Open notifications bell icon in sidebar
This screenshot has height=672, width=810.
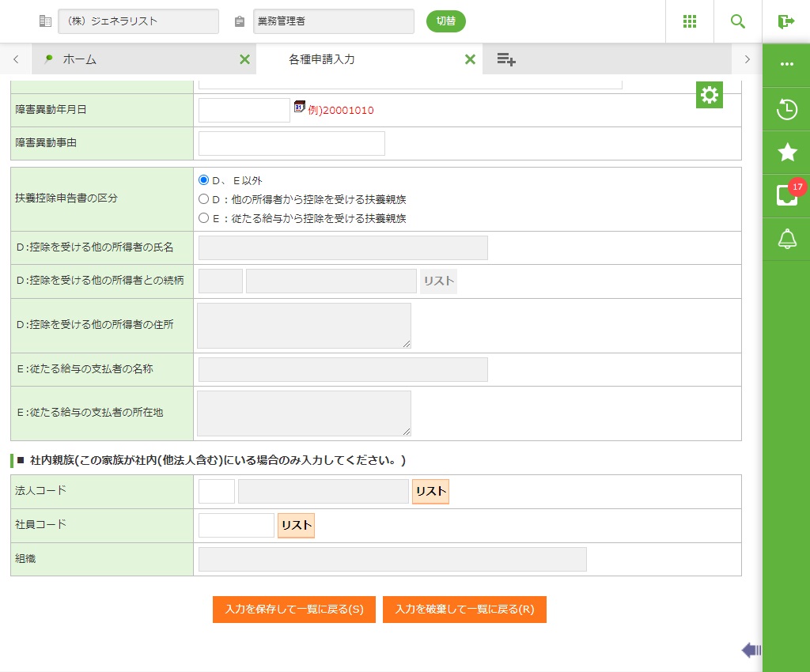click(787, 239)
